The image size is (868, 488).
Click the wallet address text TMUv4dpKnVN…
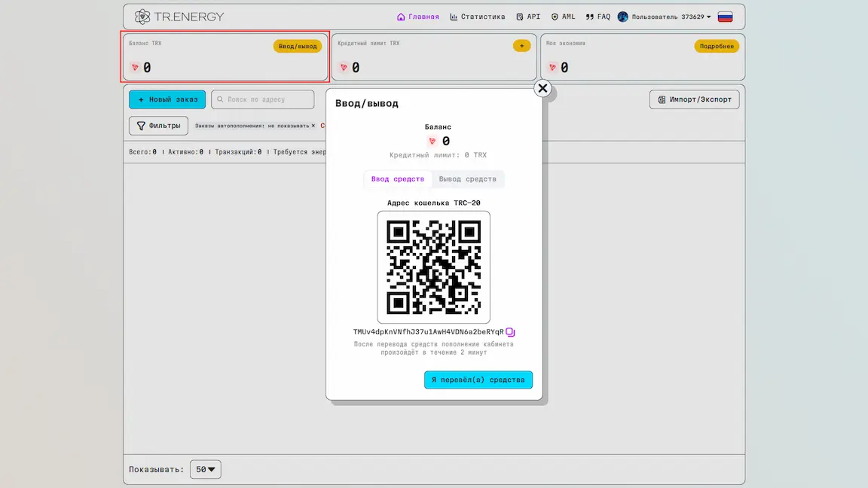click(x=429, y=332)
